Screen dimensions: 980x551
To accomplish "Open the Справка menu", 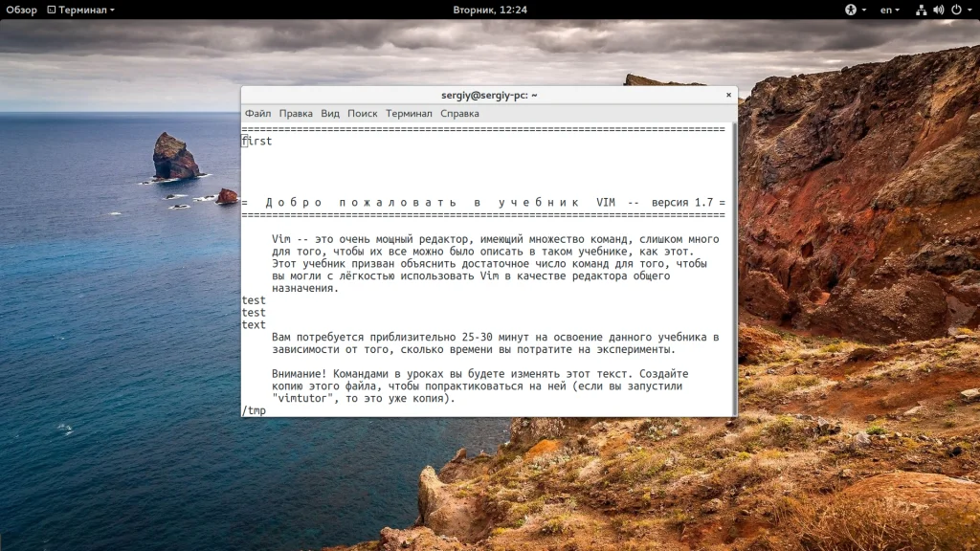I will [459, 113].
